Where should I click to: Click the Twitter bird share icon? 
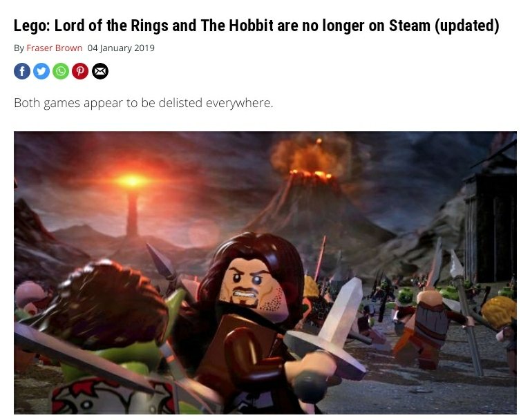[x=41, y=71]
